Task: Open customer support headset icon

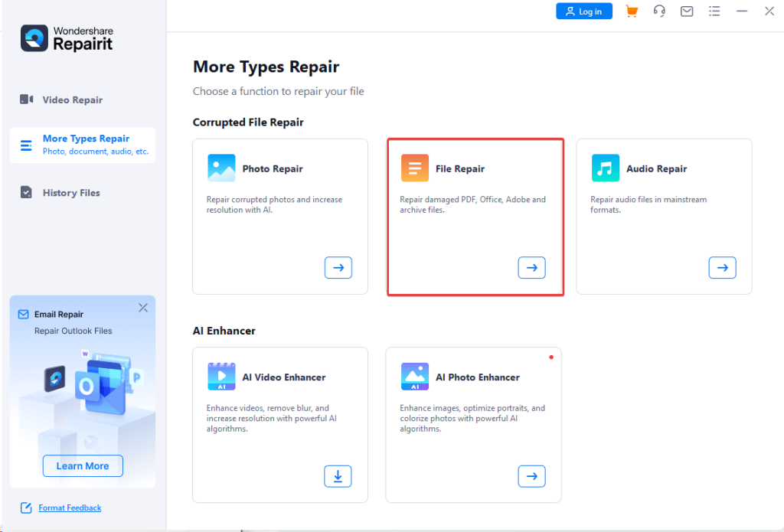Action: coord(659,11)
